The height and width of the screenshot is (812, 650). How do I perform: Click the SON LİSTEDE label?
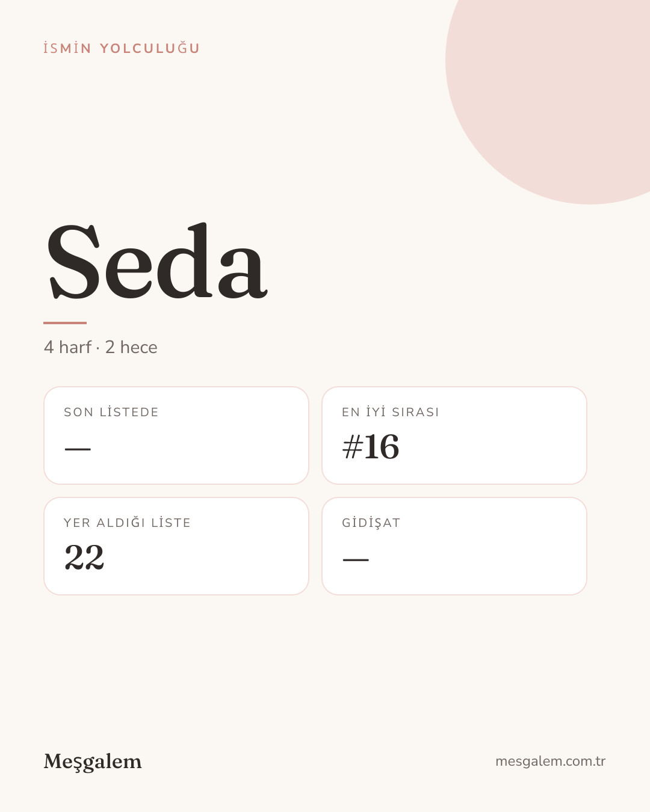[111, 412]
